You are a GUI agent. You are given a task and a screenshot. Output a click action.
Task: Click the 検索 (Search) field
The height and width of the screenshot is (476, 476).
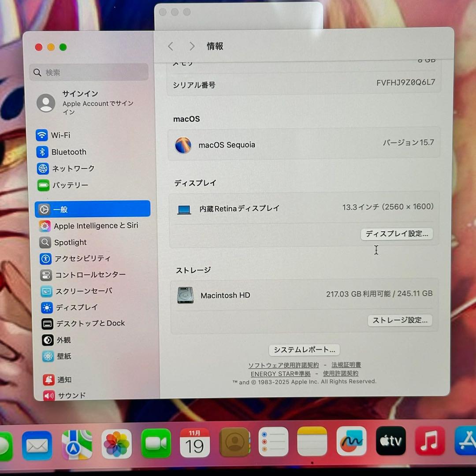point(88,72)
